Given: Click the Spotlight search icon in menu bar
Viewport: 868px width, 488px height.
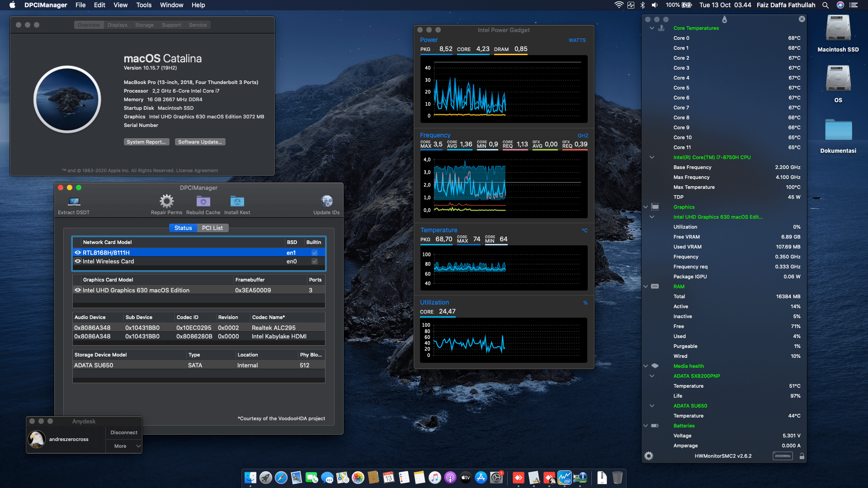Looking at the screenshot, I should (826, 5).
